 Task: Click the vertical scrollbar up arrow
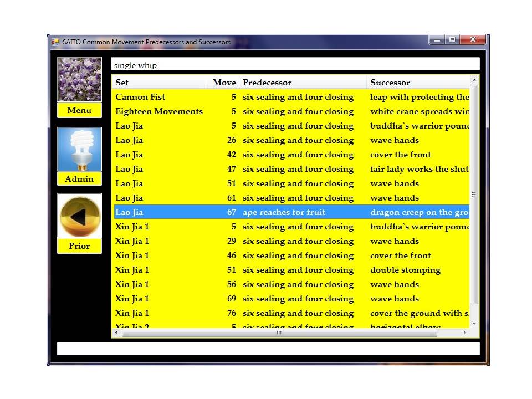click(x=474, y=80)
